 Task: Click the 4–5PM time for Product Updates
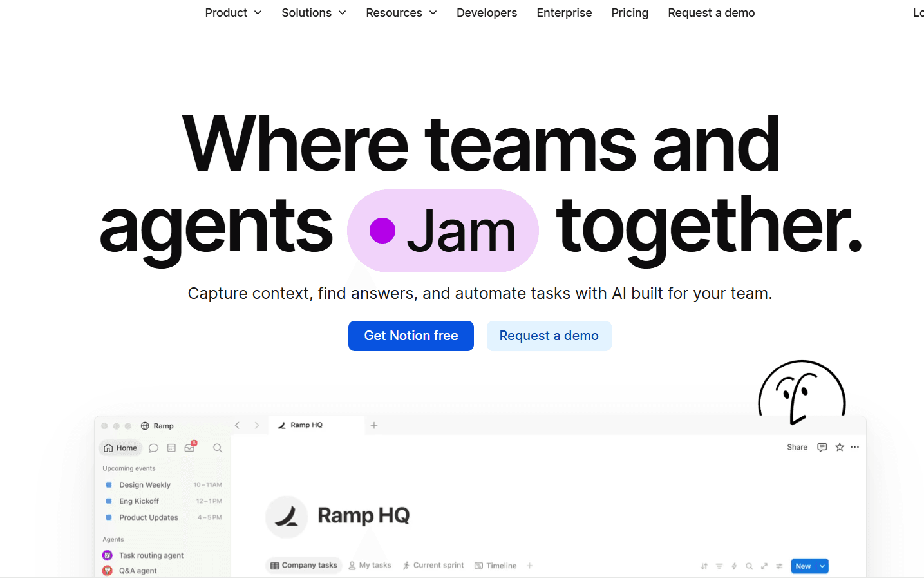point(210,517)
